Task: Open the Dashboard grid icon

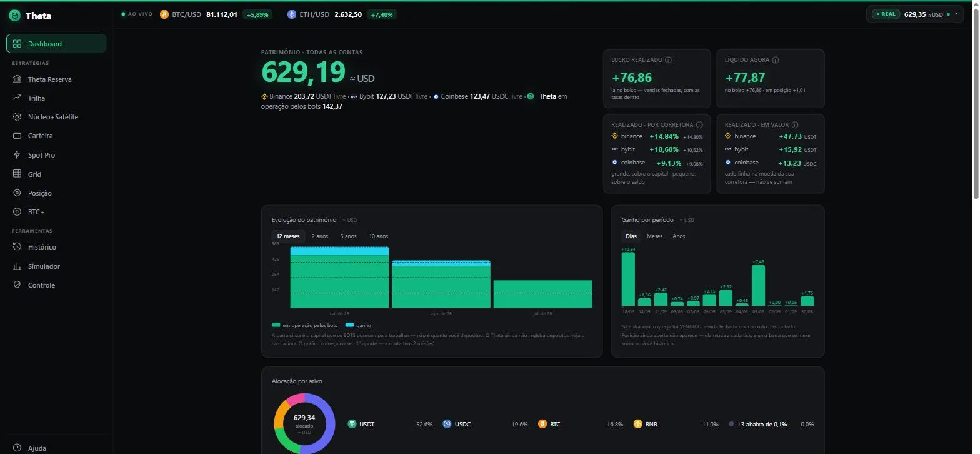Action: click(x=17, y=44)
